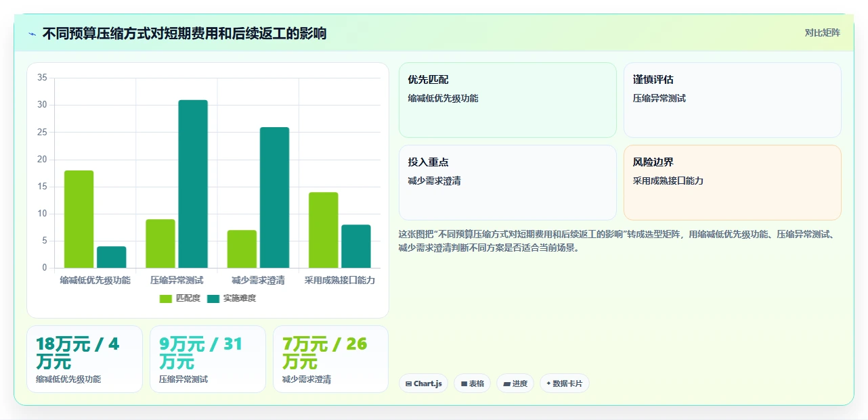Click the icon in the Chart.js tag

(408, 383)
